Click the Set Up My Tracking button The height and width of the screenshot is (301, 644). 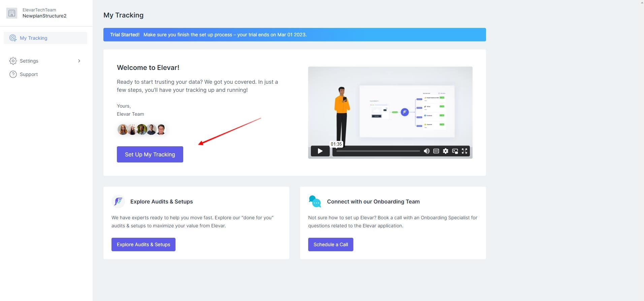click(150, 154)
